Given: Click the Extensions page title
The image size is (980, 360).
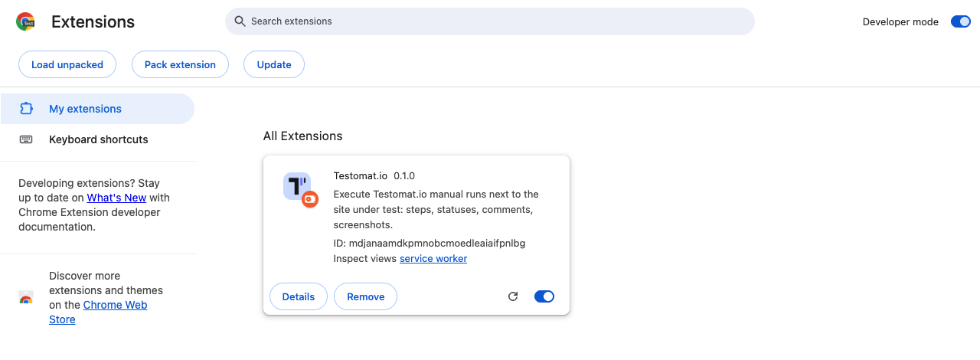Looking at the screenshot, I should [93, 22].
